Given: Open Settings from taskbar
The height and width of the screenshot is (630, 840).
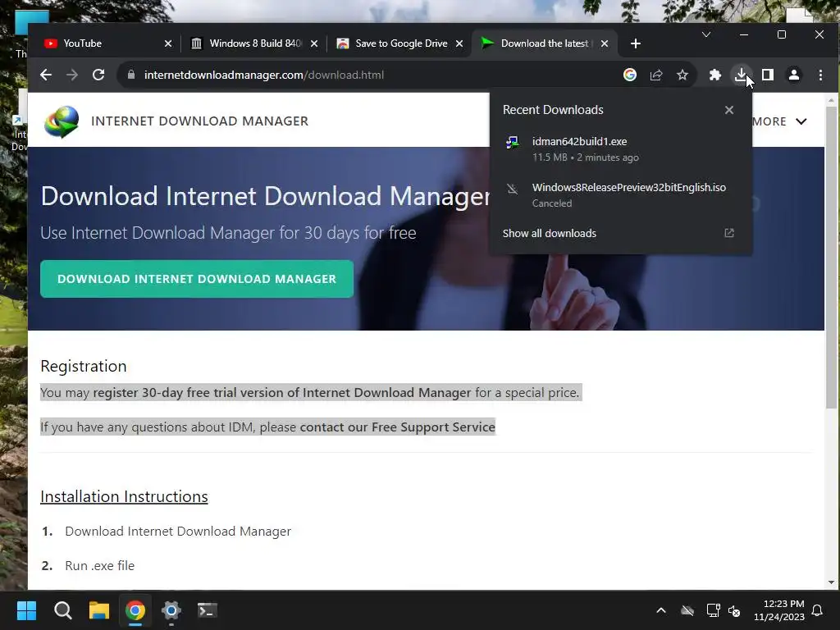Looking at the screenshot, I should 171,610.
